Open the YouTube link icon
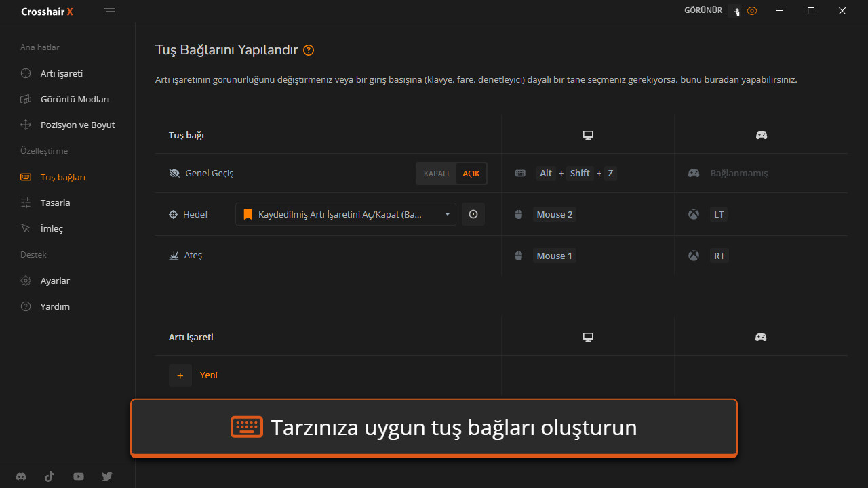This screenshot has height=488, width=868. coord(79,476)
